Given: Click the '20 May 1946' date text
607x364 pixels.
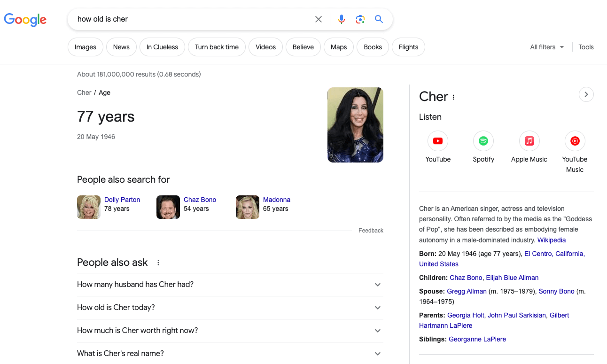Looking at the screenshot, I should click(x=96, y=137).
